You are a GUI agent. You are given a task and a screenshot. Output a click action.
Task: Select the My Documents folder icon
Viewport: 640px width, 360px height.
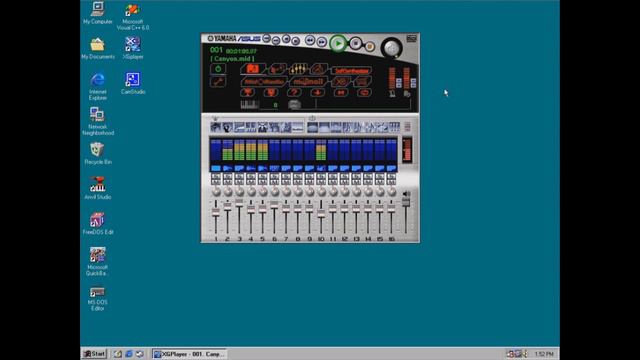coord(98,49)
